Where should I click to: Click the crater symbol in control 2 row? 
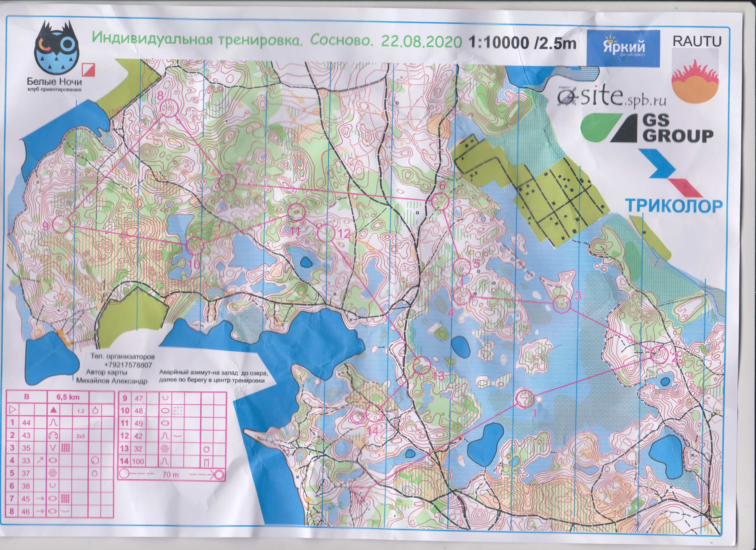(54, 435)
